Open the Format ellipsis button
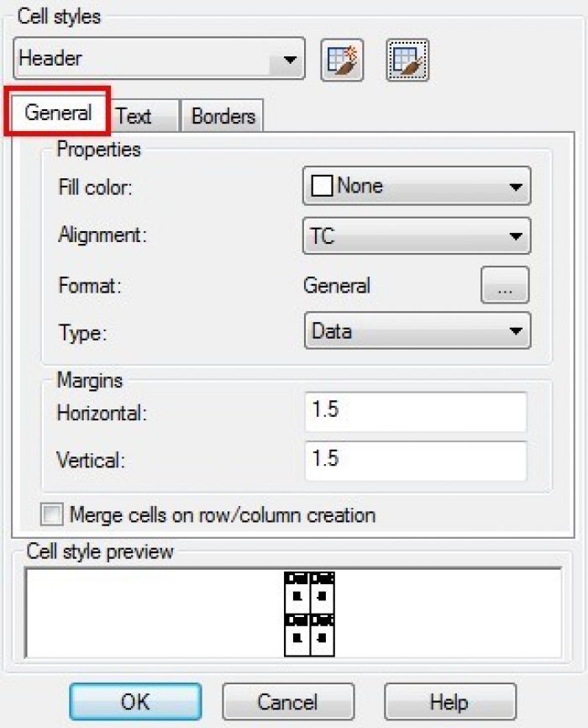Viewport: 588px width, 728px height. click(505, 285)
